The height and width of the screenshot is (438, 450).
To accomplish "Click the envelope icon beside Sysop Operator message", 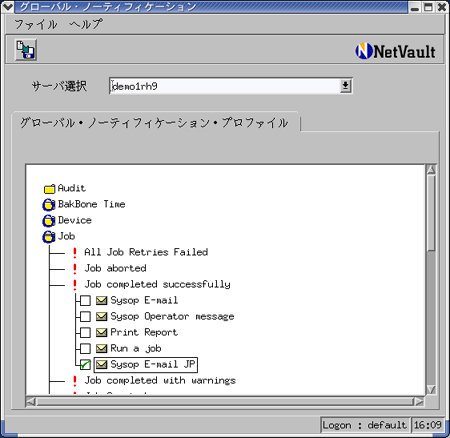I will pos(101,316).
